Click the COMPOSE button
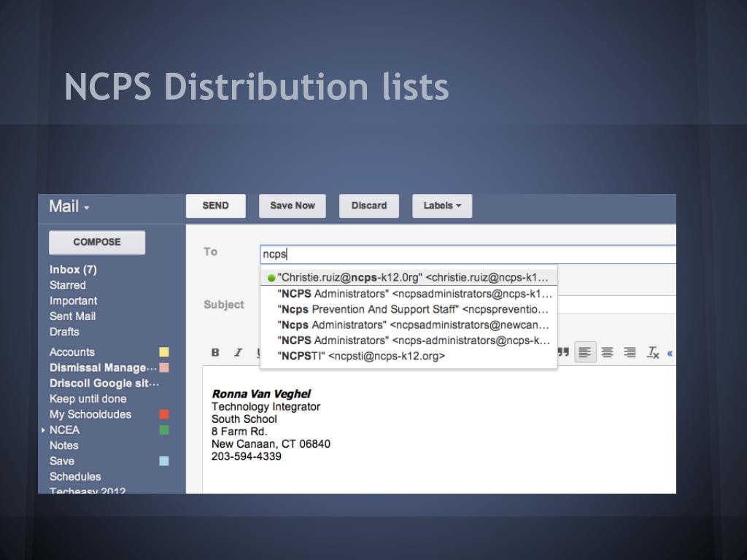Image resolution: width=747 pixels, height=560 pixels. [x=97, y=242]
